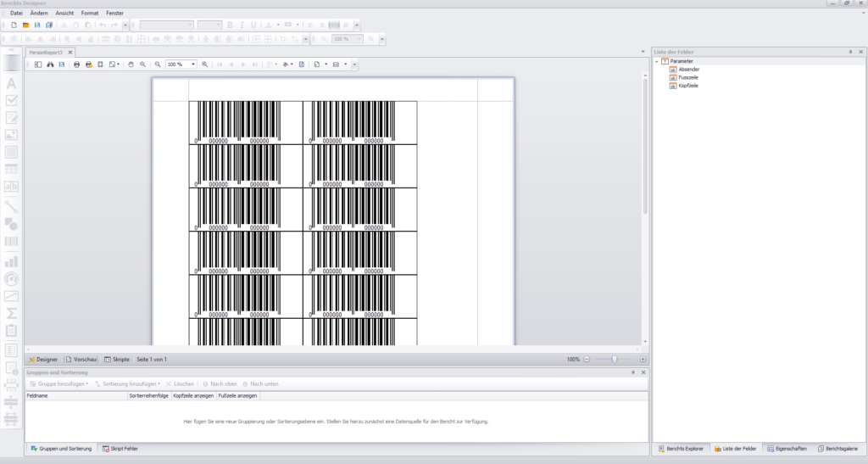The width and height of the screenshot is (868, 464).
Task: Click the zoom out magnifier icon
Action: coord(158,64)
